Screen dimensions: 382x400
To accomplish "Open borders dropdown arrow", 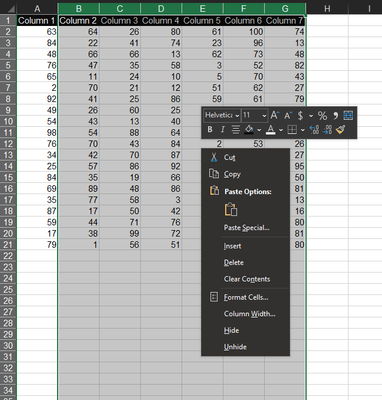I will pyautogui.click(x=302, y=130).
